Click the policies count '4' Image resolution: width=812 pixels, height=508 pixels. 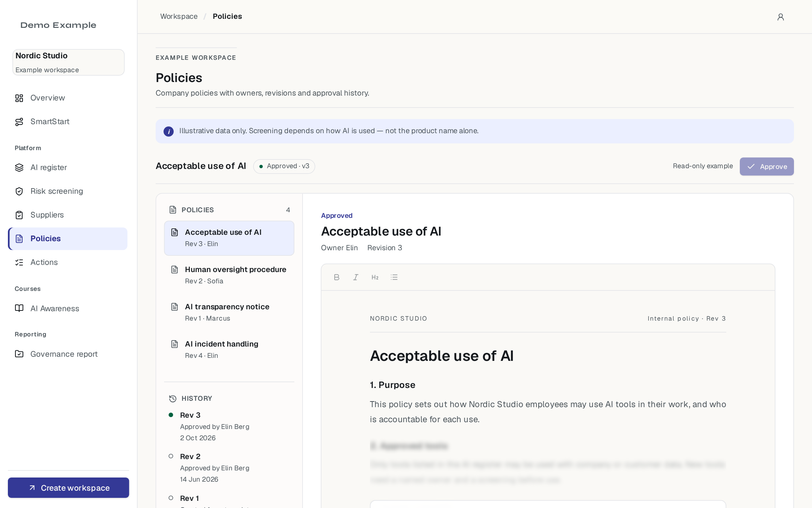tap(288, 210)
